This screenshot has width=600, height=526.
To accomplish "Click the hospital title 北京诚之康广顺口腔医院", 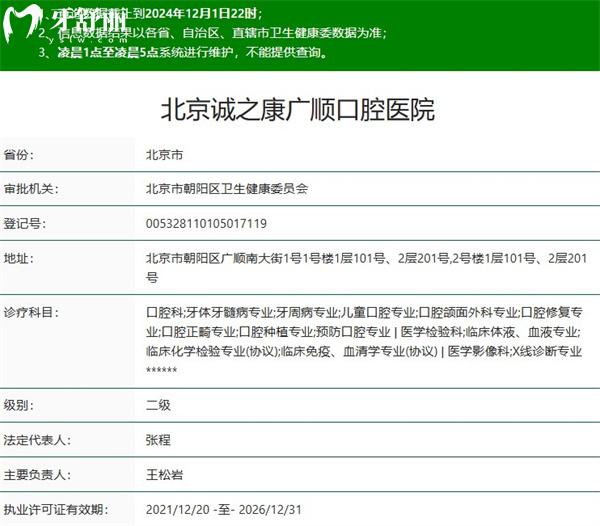I will pos(298,109).
